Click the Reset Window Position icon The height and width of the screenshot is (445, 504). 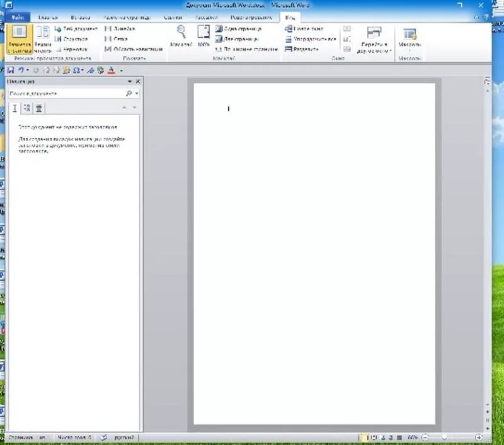[347, 49]
